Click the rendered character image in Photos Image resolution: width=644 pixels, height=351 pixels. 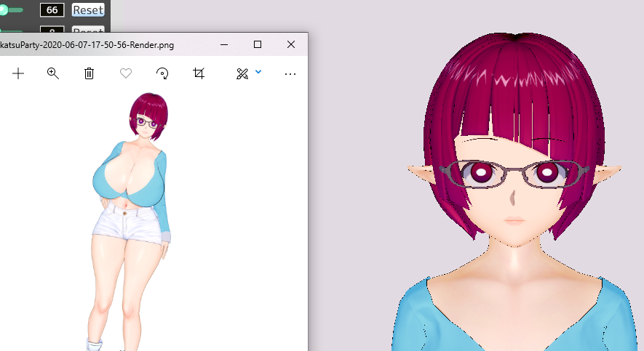pos(130,222)
